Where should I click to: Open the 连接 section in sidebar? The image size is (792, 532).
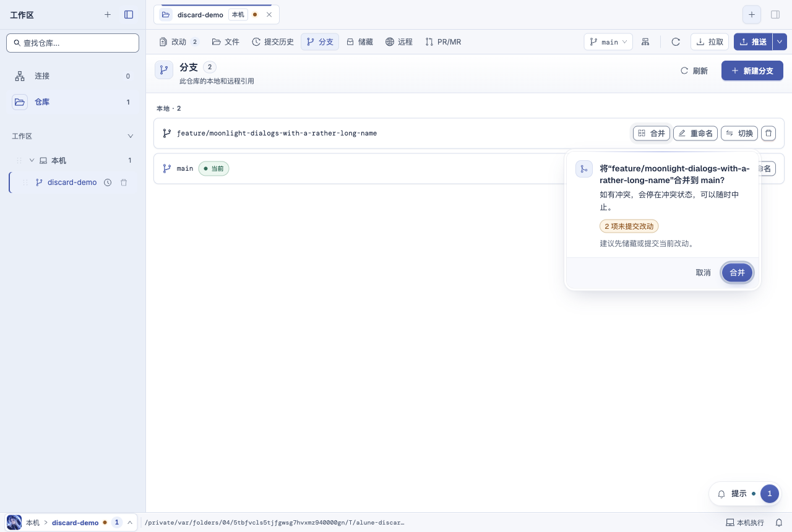point(73,76)
